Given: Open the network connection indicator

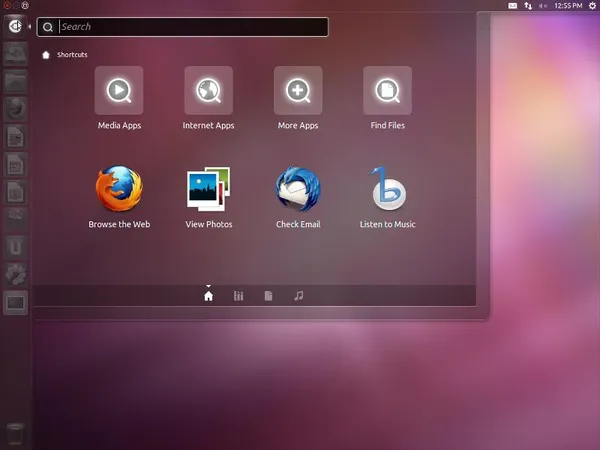Looking at the screenshot, I should (528, 6).
